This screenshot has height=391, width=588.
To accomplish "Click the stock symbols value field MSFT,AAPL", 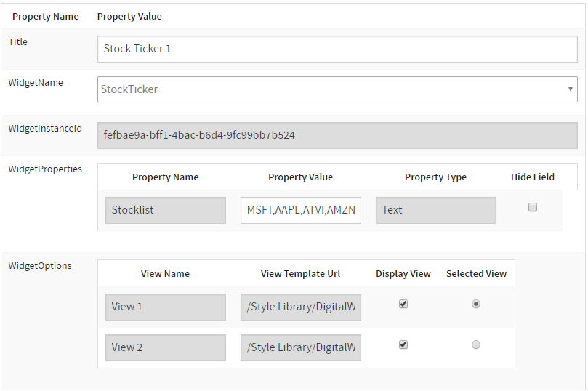I will tap(300, 210).
